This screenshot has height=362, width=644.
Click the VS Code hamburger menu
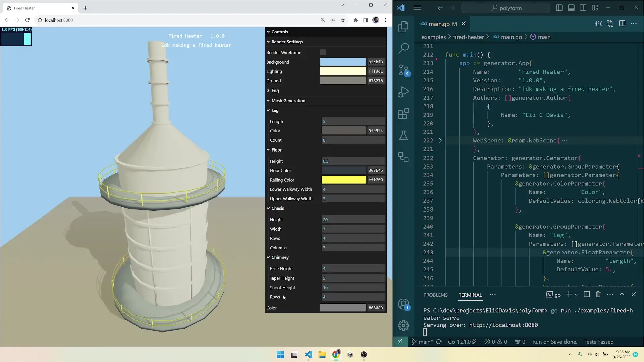pos(417,8)
